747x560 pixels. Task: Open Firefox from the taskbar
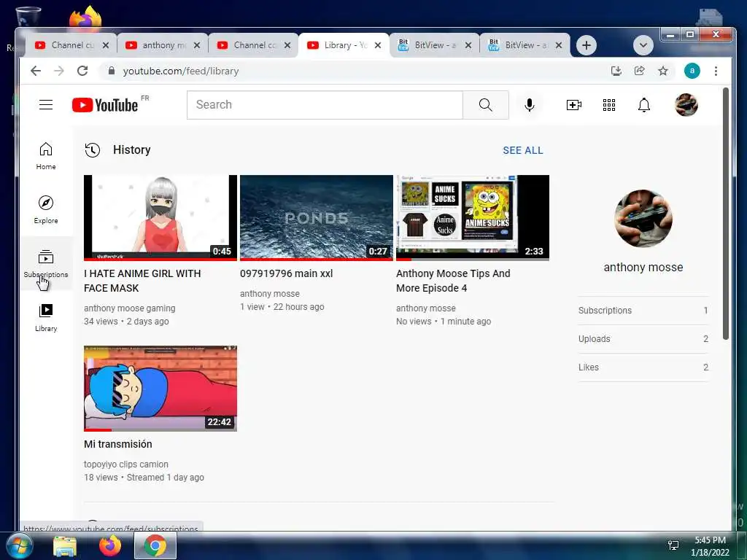(x=109, y=545)
